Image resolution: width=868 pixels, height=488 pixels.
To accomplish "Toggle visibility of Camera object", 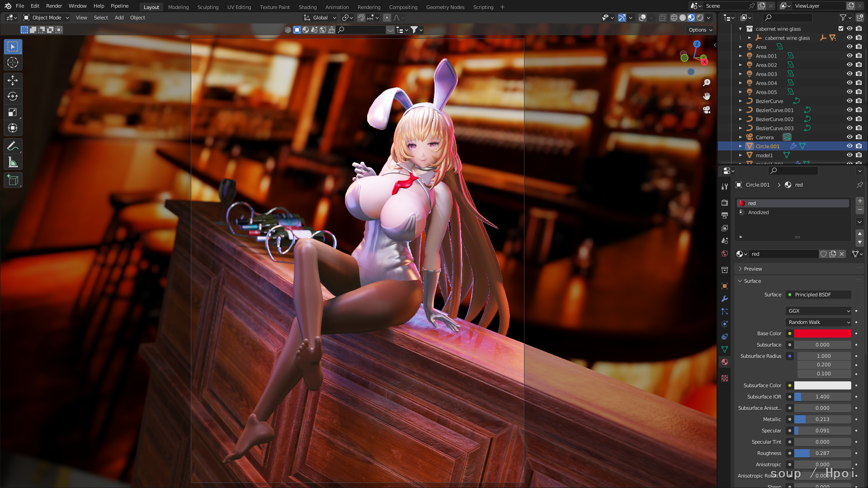I will 849,137.
